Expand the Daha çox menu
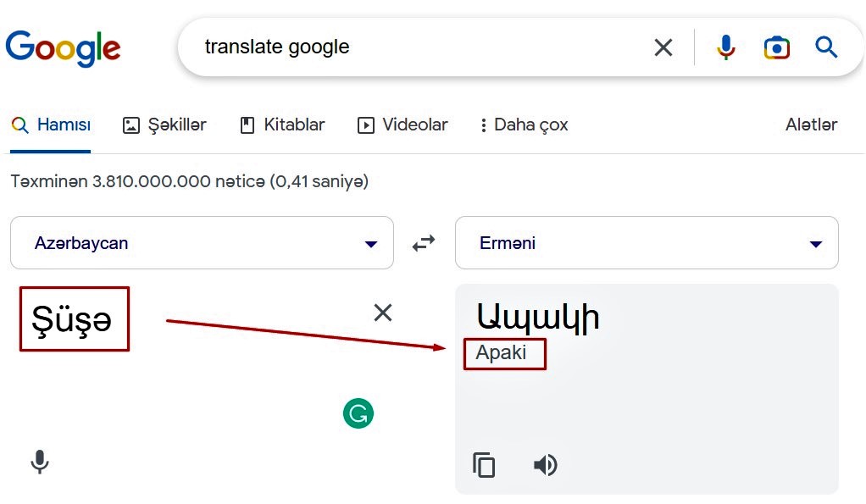 click(x=525, y=125)
